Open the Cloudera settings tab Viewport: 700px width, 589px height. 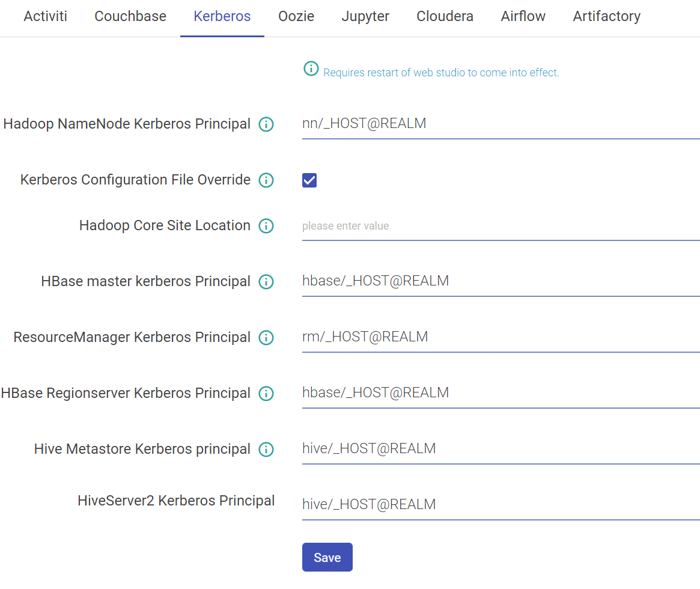tap(445, 16)
